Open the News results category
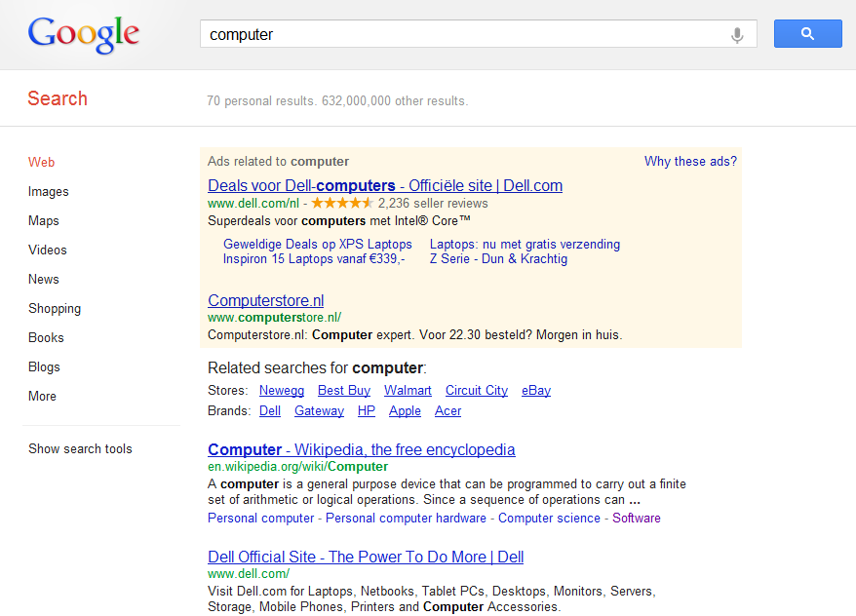This screenshot has width=856, height=616. (44, 280)
